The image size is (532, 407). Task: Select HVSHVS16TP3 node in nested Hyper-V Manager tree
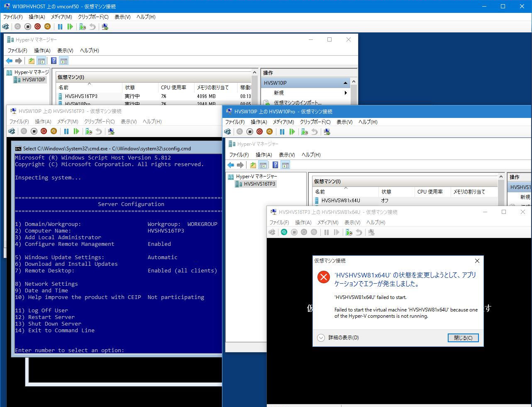[x=259, y=184]
